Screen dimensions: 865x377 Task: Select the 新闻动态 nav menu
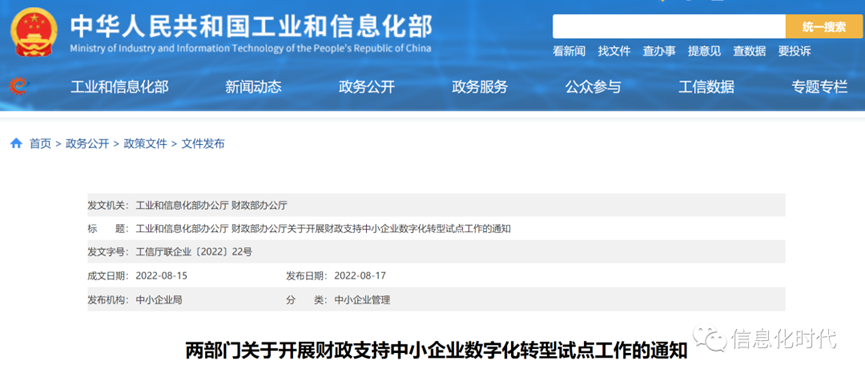click(253, 87)
